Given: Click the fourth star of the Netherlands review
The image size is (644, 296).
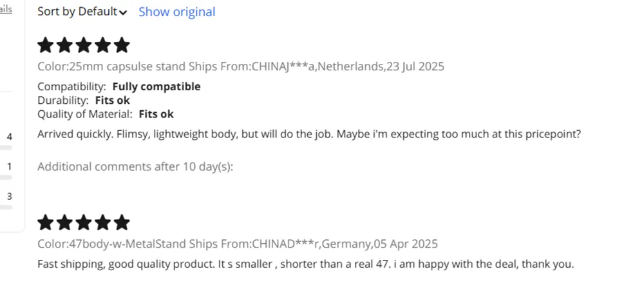Looking at the screenshot, I should point(102,45).
